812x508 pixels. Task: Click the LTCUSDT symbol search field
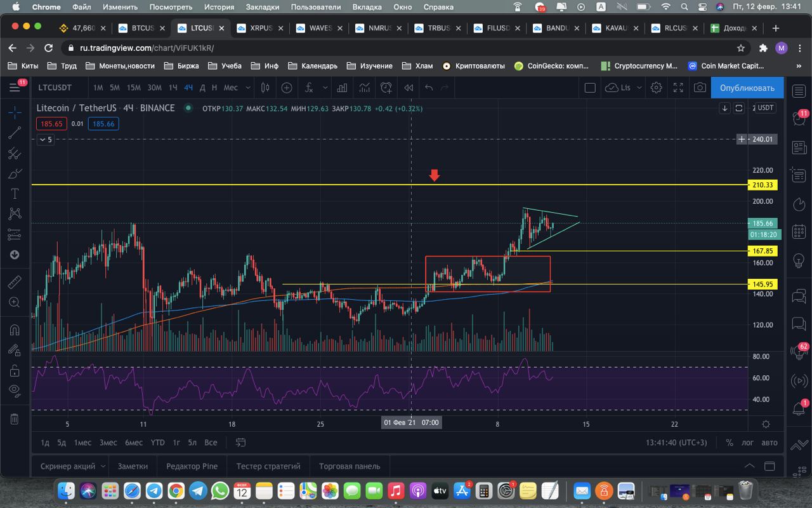55,88
